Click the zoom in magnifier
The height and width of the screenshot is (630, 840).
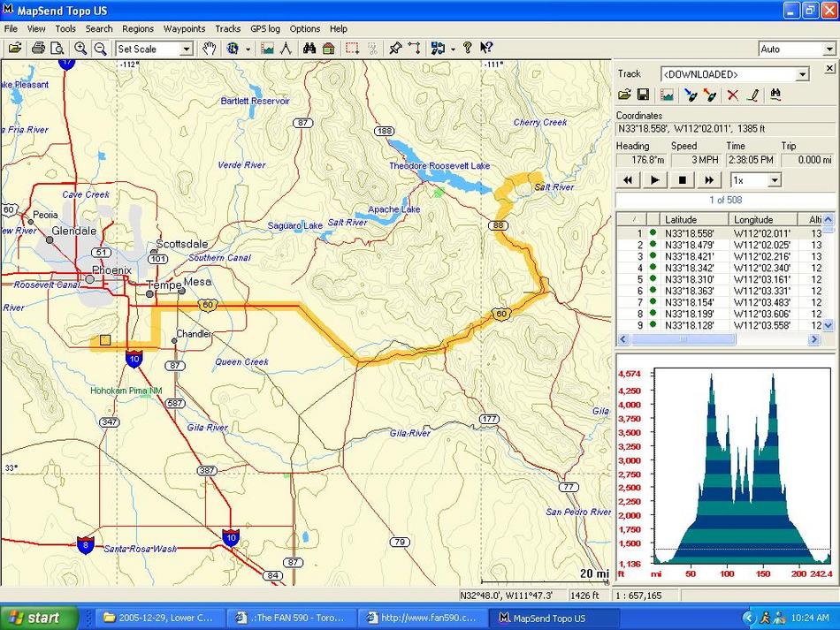(x=80, y=49)
